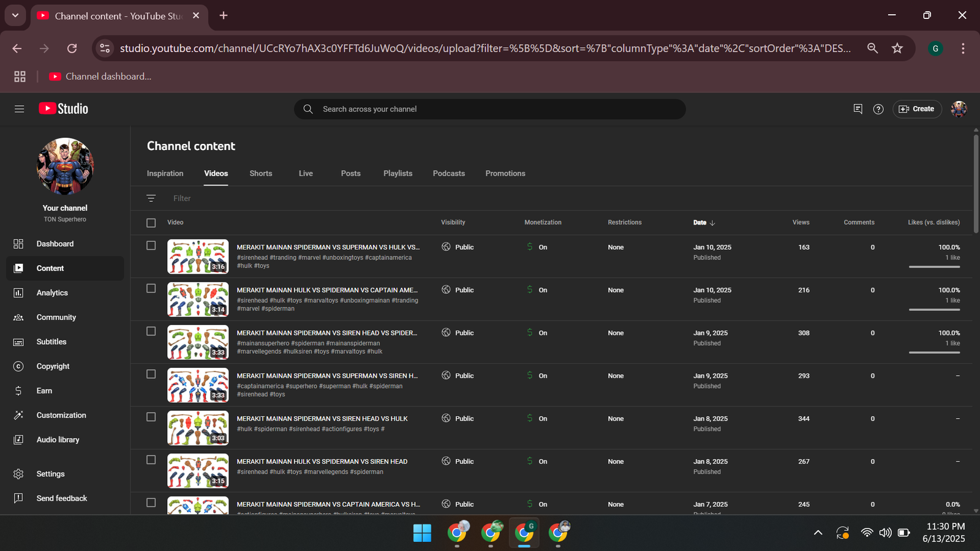Viewport: 980px width, 551px height.
Task: Open the Help question mark icon
Action: pyautogui.click(x=878, y=109)
